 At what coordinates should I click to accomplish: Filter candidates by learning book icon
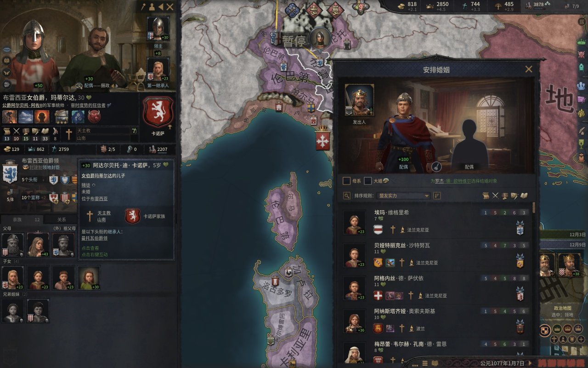click(524, 195)
